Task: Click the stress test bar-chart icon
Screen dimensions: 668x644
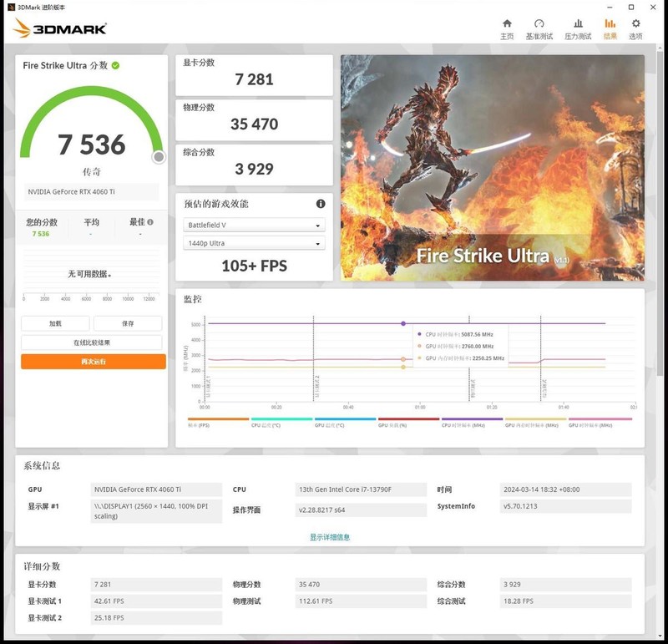Action: 577,23
